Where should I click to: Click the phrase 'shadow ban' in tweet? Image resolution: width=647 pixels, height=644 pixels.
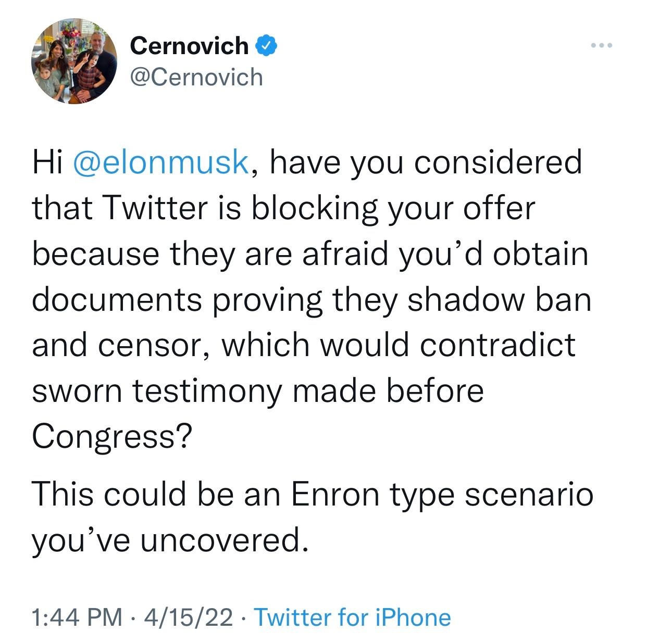(499, 299)
